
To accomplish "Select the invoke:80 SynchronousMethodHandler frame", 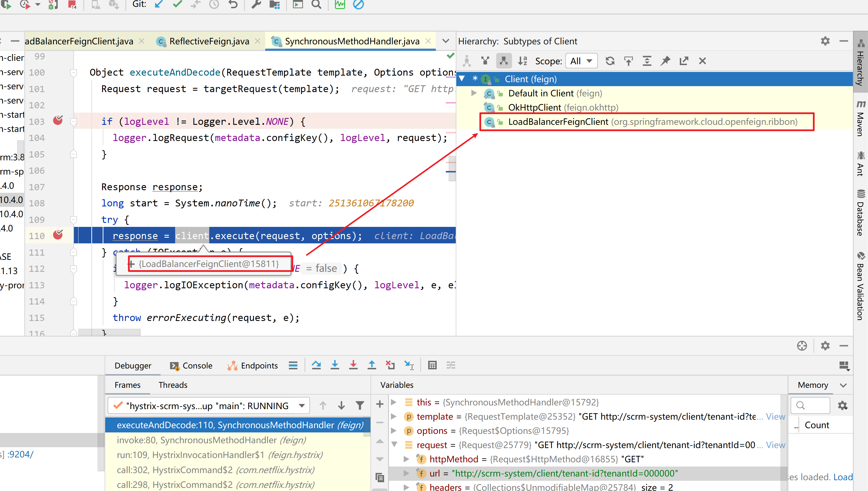I will [x=211, y=440].
